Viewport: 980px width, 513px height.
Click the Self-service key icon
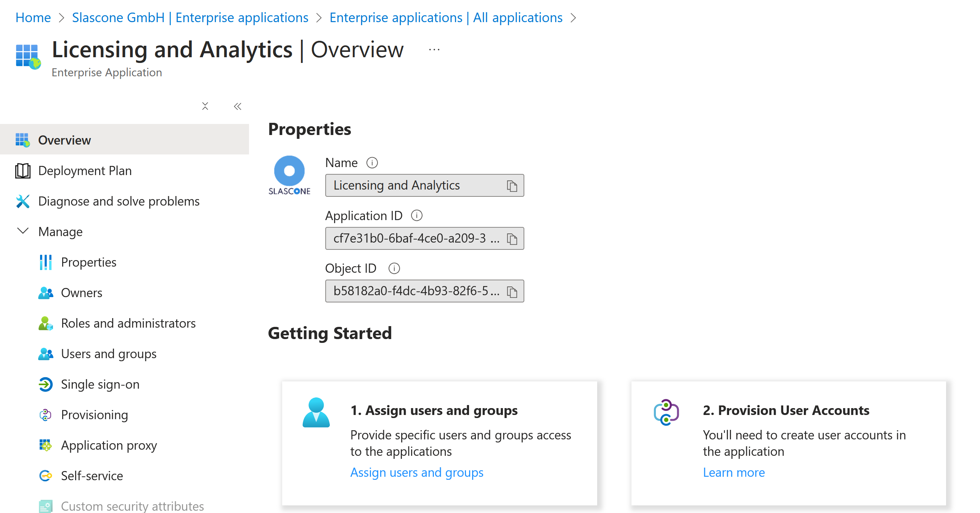coord(45,476)
